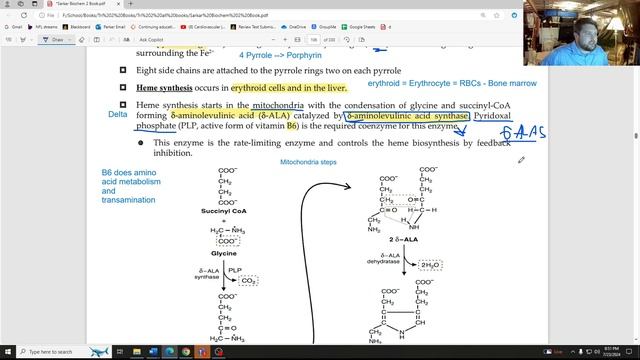Image resolution: width=640 pixels, height=360 pixels.
Task: Open Copilot icon at browser top right
Action: (x=514, y=15)
